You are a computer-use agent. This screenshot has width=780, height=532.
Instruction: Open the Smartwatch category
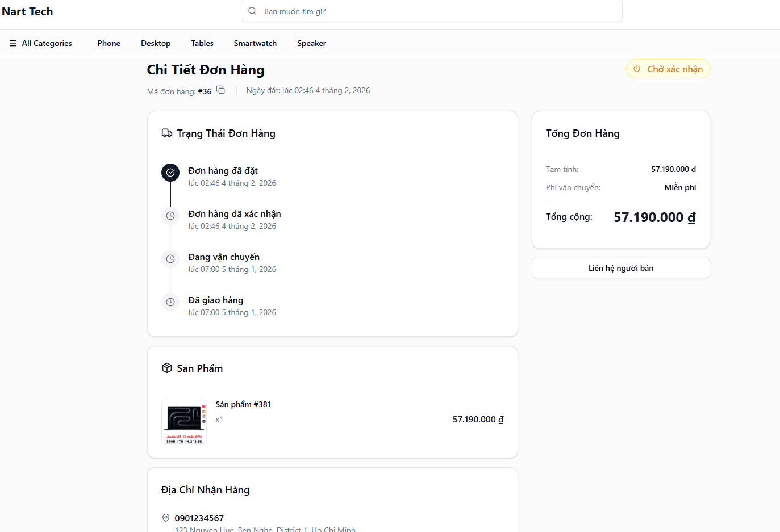click(255, 43)
